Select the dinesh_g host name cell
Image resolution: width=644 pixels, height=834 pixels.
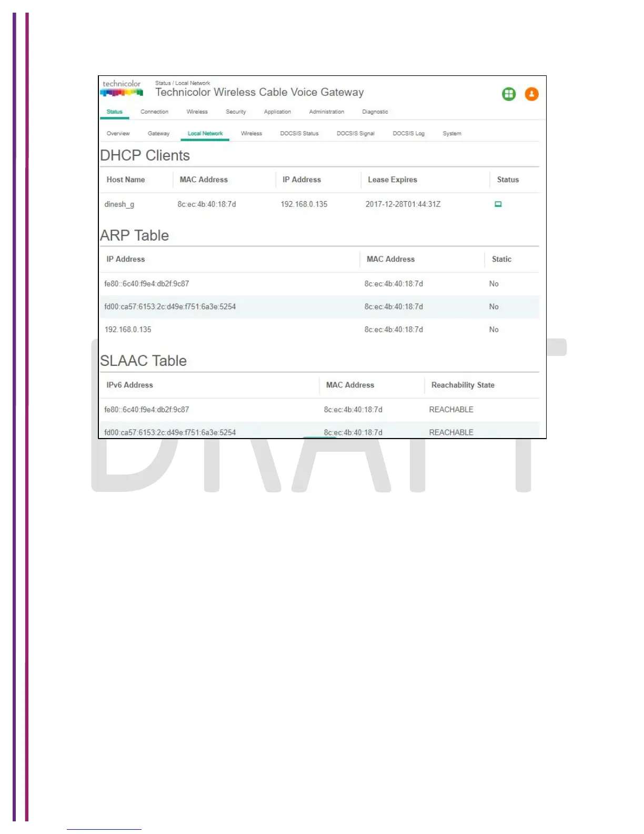[119, 204]
